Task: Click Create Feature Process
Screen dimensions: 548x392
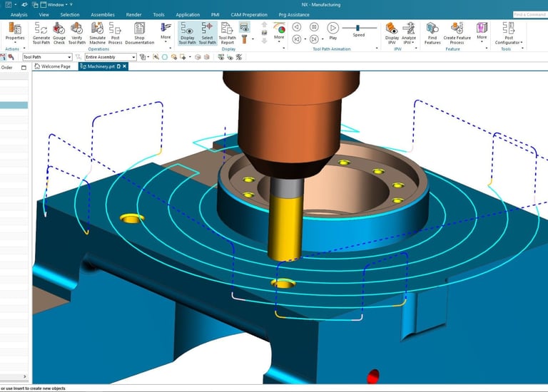Action: [x=457, y=33]
